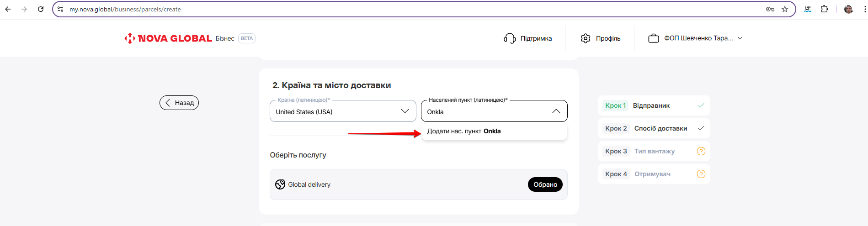Click question mark icon for Крок 4
Viewport: 868px width, 226px height.
pos(701,174)
